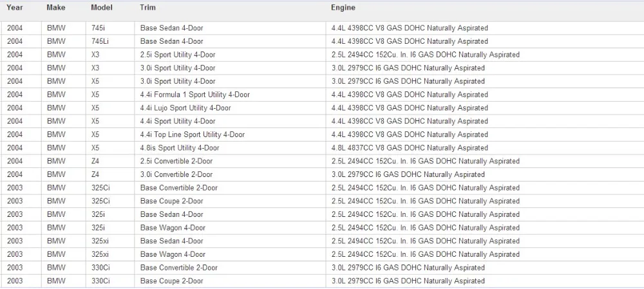Select the Z4 2.5i Convertible 2-Door trim
The height and width of the screenshot is (289, 644).
[176, 162]
